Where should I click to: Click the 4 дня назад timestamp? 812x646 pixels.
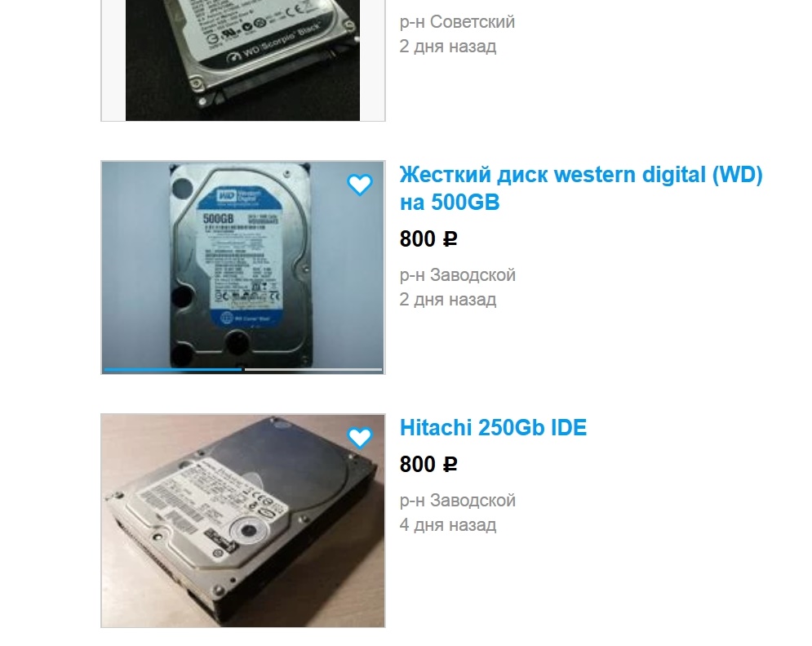pos(448,525)
